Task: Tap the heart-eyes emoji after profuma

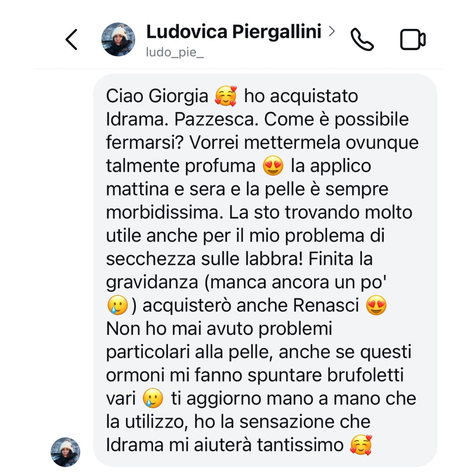Action: coord(273,166)
